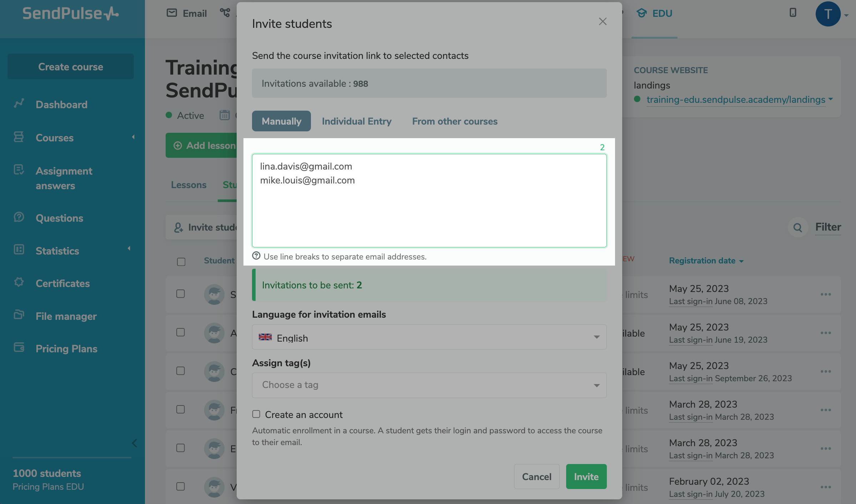The height and width of the screenshot is (504, 856).
Task: Click the help icon beside line breaks hint
Action: click(x=256, y=256)
